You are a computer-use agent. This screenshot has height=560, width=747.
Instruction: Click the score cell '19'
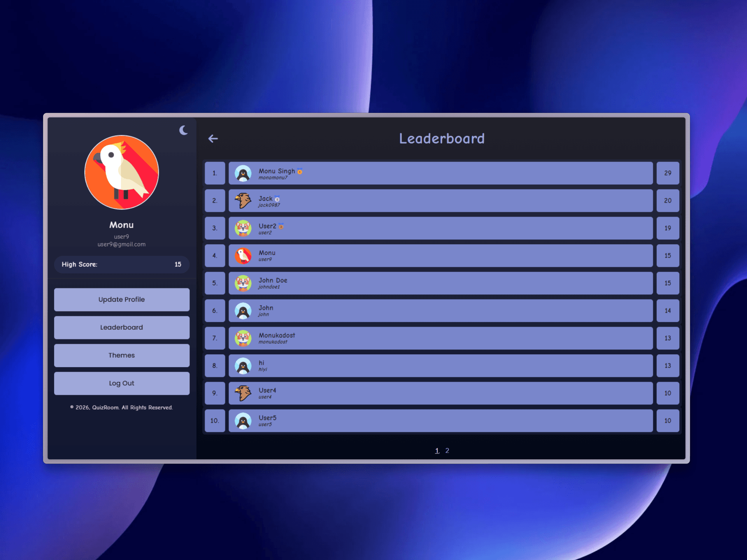pyautogui.click(x=668, y=228)
